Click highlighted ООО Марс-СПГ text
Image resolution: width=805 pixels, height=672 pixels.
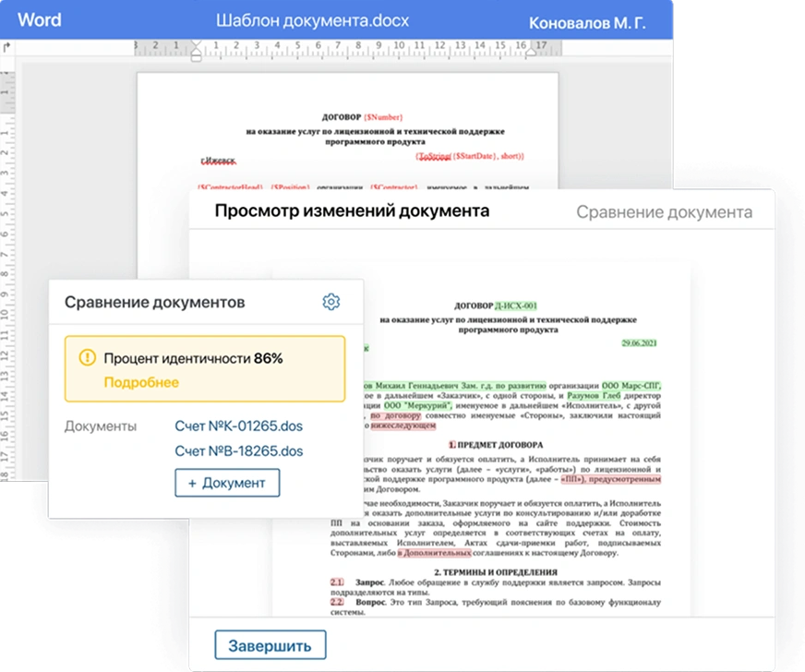[631, 386]
